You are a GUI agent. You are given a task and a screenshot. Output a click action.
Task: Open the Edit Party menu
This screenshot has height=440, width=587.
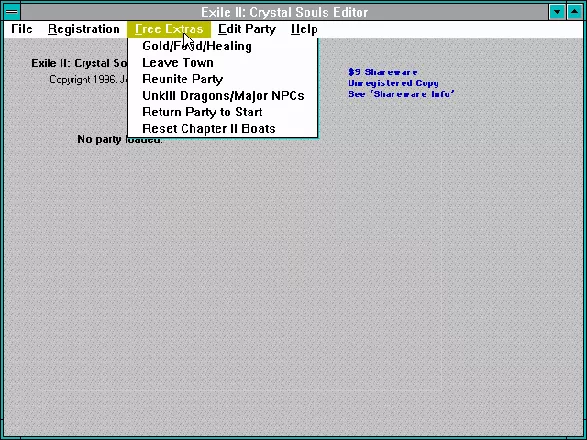point(247,29)
